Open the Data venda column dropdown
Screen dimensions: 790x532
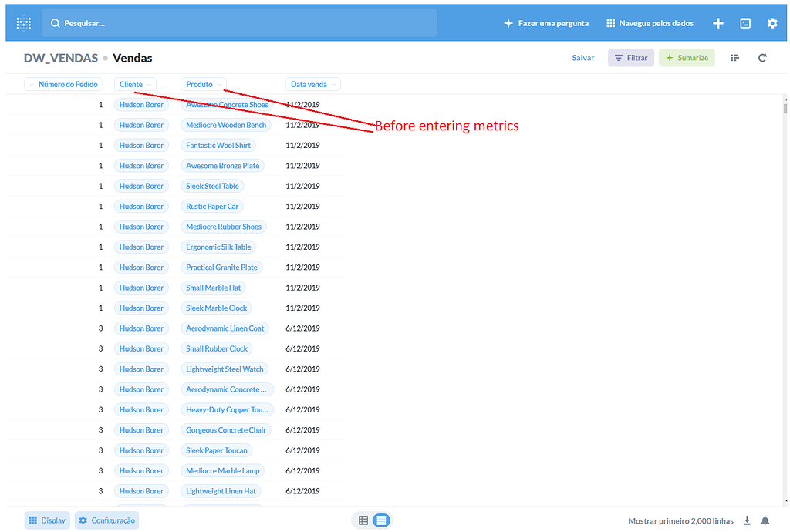click(312, 84)
